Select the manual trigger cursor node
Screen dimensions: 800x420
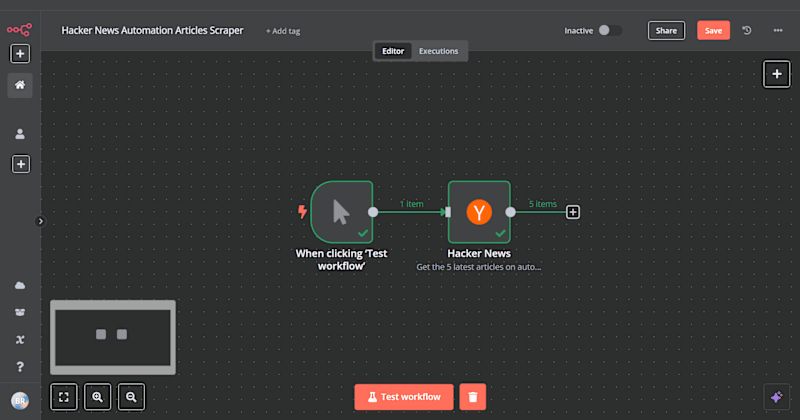tap(341, 212)
